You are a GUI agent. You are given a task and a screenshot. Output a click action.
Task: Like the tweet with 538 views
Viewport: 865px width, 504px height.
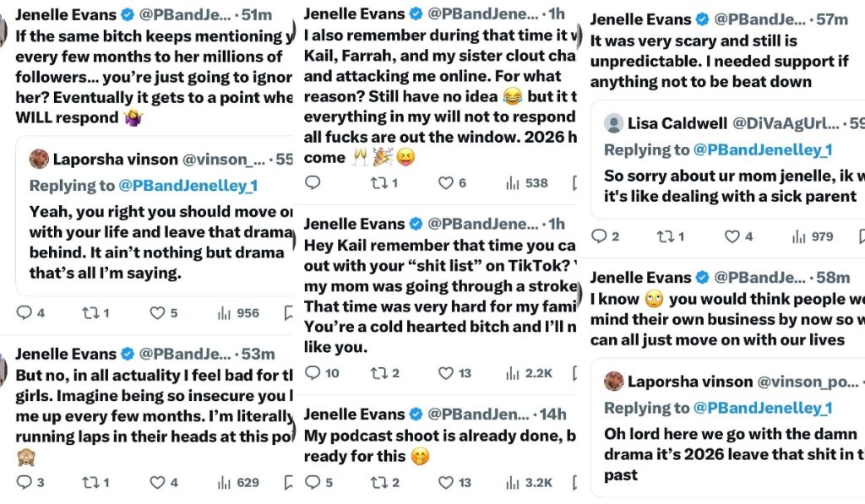point(445,183)
